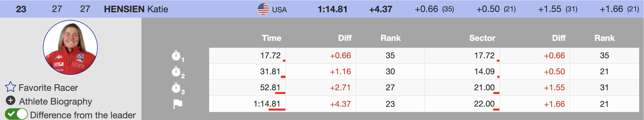Select the finish time 1:14.81 cell
Screen dimensions: 644x120
[x=267, y=104]
